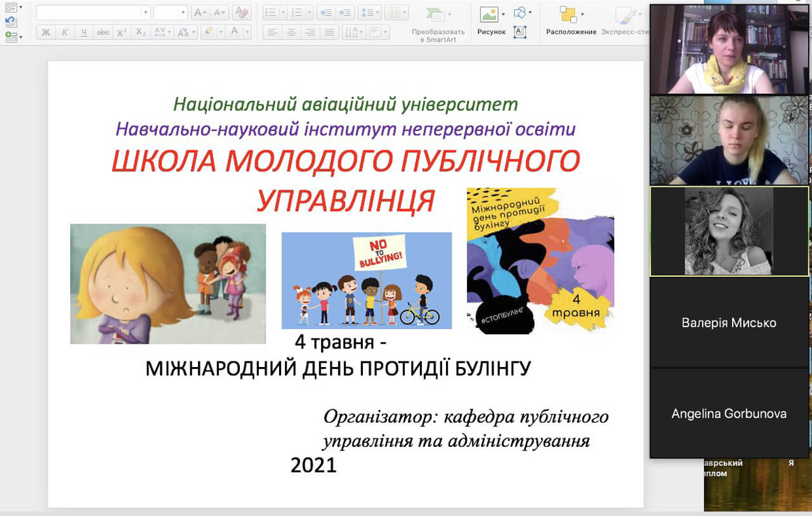Expand the shapes dropdown arrow
The height and width of the screenshot is (516, 812).
pyautogui.click(x=530, y=13)
